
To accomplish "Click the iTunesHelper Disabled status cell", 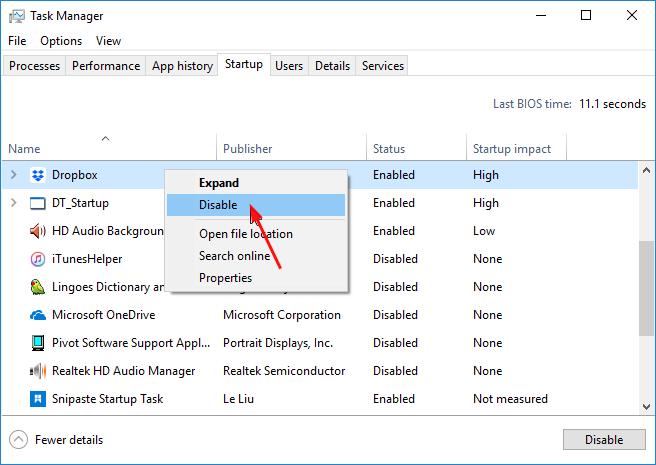I will coord(395,259).
